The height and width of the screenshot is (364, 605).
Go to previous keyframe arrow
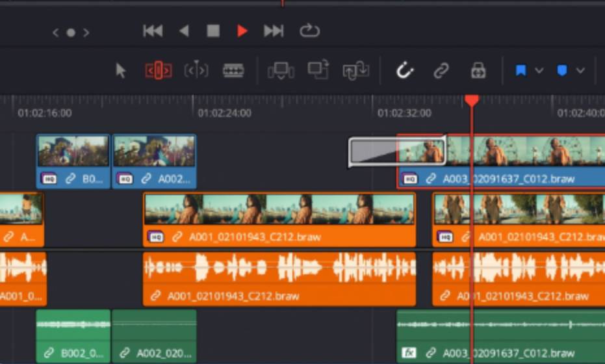click(56, 32)
